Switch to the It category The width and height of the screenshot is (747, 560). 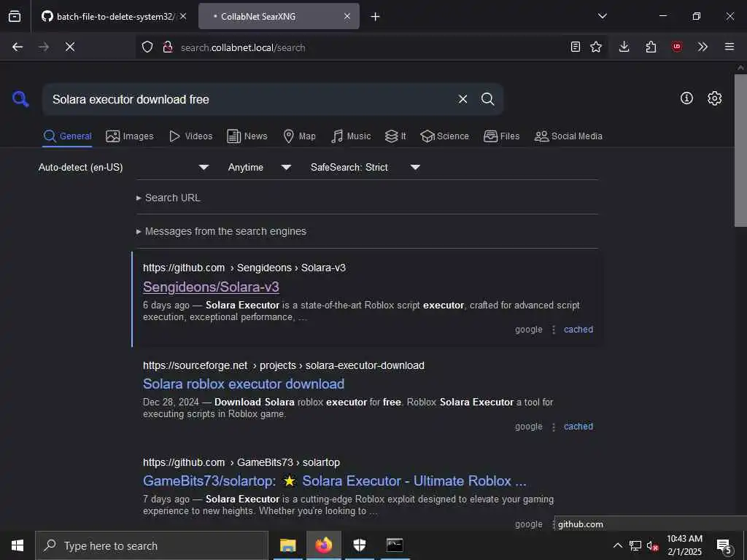coord(395,136)
